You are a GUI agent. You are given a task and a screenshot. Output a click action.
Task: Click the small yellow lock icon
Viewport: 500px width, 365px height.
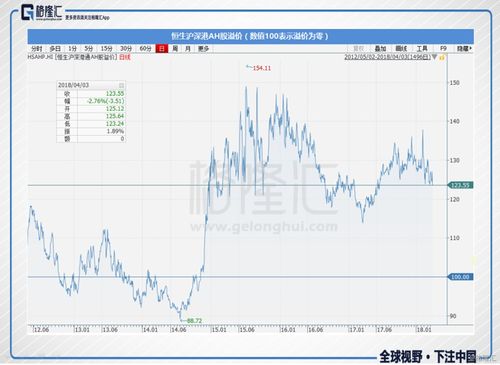click(442, 58)
